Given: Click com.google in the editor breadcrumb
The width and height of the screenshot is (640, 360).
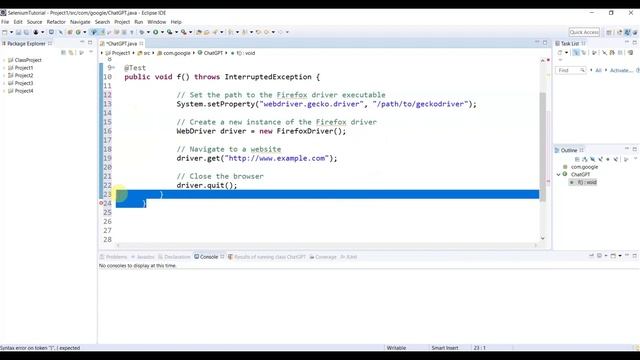Looking at the screenshot, I should (x=174, y=53).
